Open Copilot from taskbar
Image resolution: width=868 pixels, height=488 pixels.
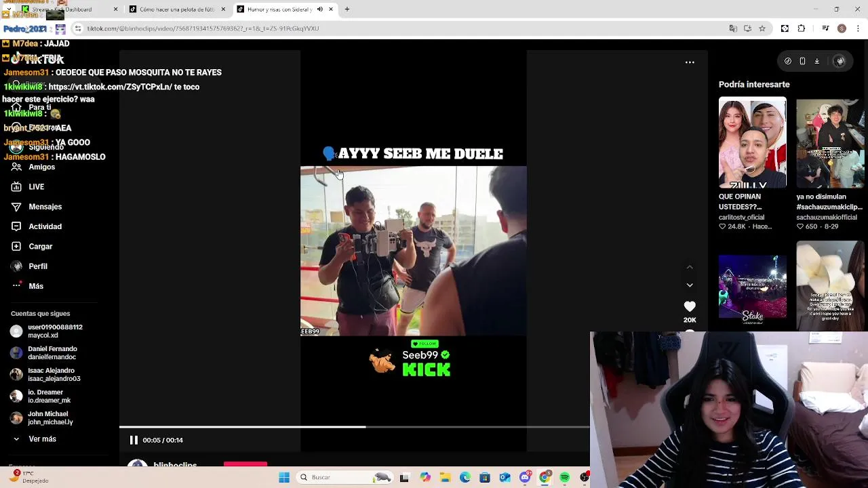[x=425, y=478]
